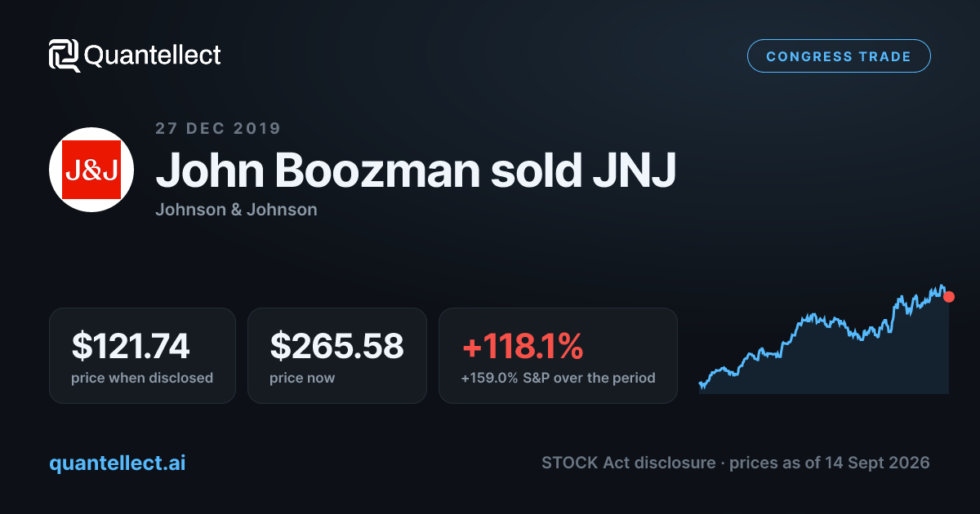
Task: Open the Quantellect wordmark text
Action: coord(153,55)
